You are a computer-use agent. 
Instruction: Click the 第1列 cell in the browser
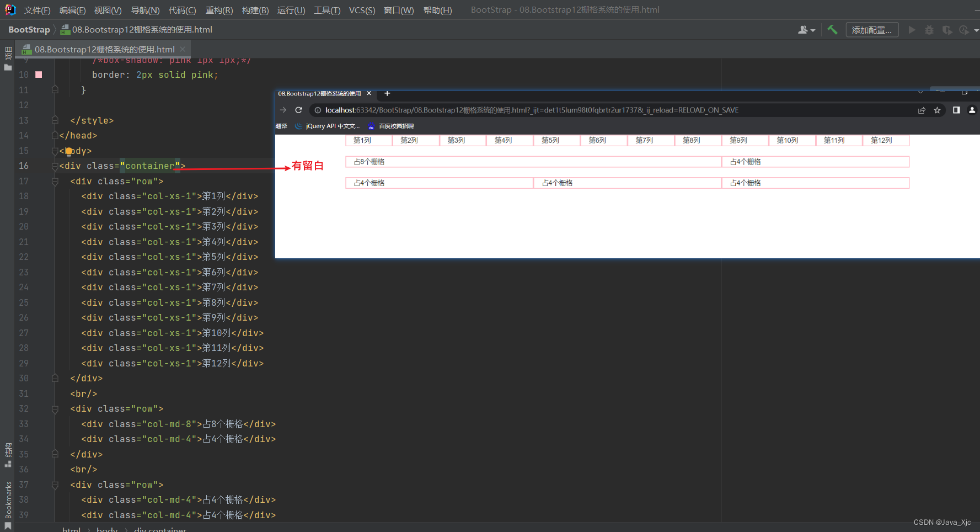click(369, 141)
